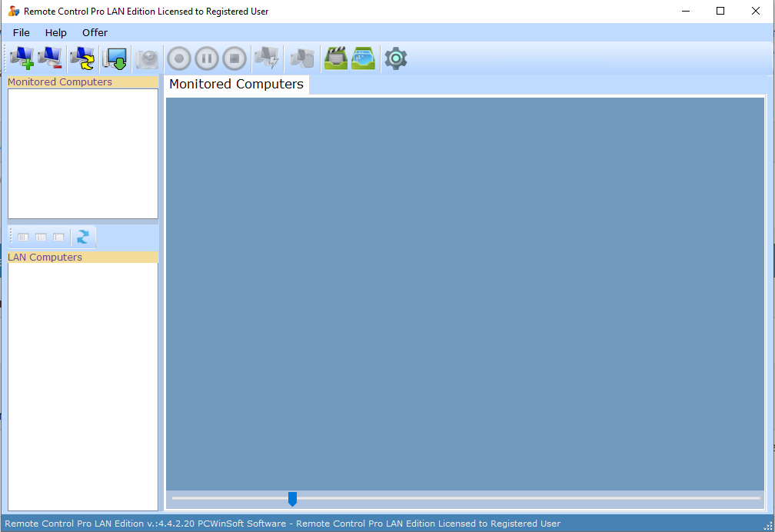
Task: Click the grayed camera snapshot icon
Action: pos(148,58)
